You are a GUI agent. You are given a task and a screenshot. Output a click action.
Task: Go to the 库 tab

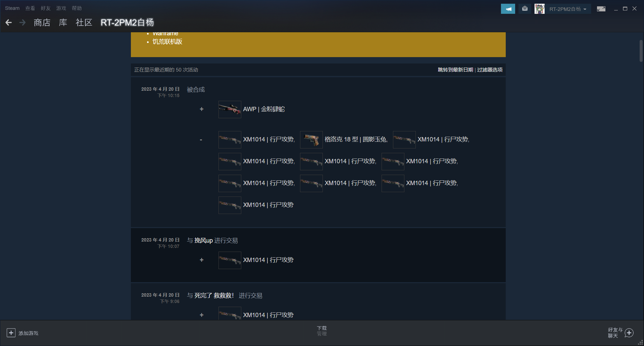pos(63,23)
